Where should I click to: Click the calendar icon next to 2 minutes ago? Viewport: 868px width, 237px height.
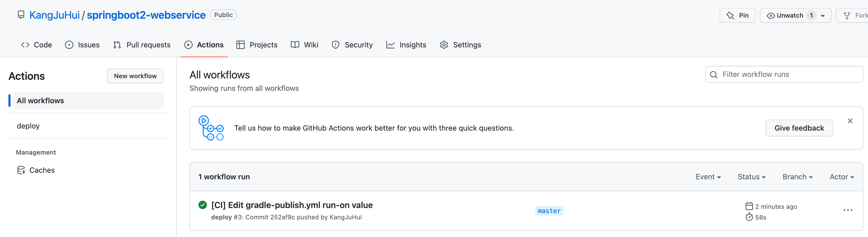pyautogui.click(x=749, y=206)
